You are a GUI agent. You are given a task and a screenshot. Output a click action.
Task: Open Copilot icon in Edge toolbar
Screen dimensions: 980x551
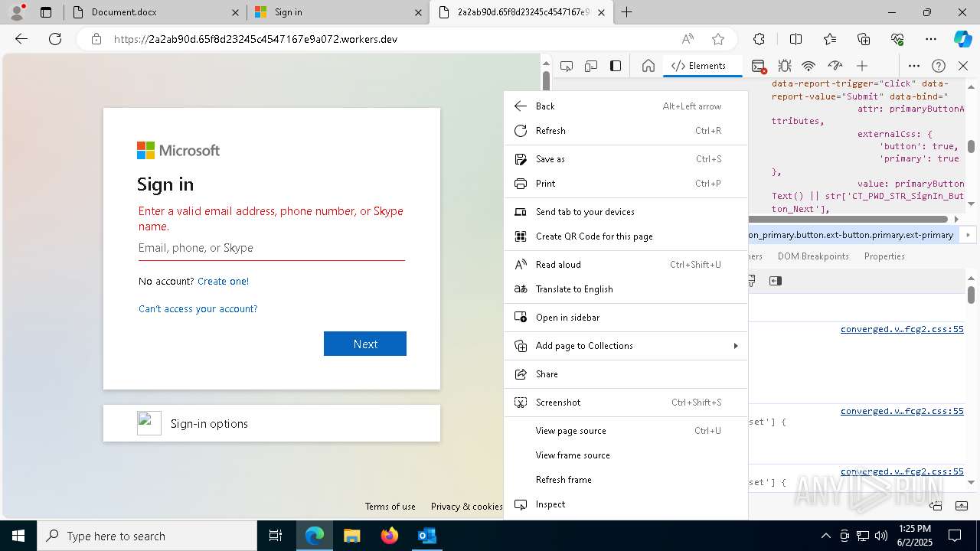962,39
